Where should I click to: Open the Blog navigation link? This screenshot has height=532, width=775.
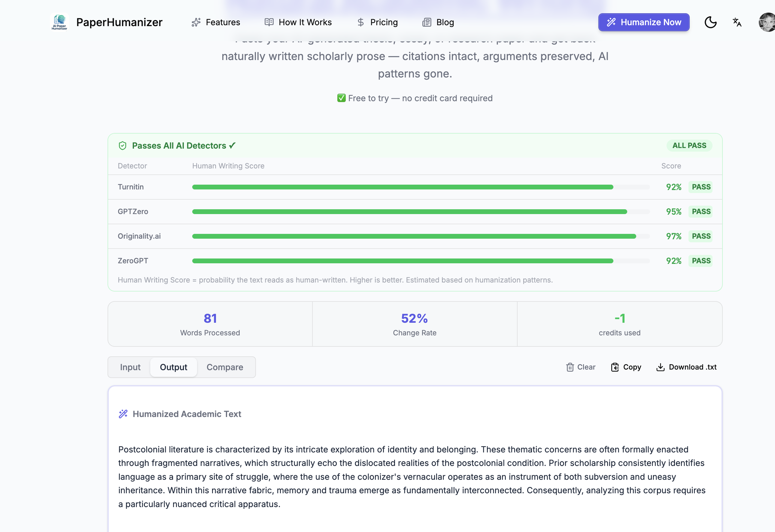[445, 22]
